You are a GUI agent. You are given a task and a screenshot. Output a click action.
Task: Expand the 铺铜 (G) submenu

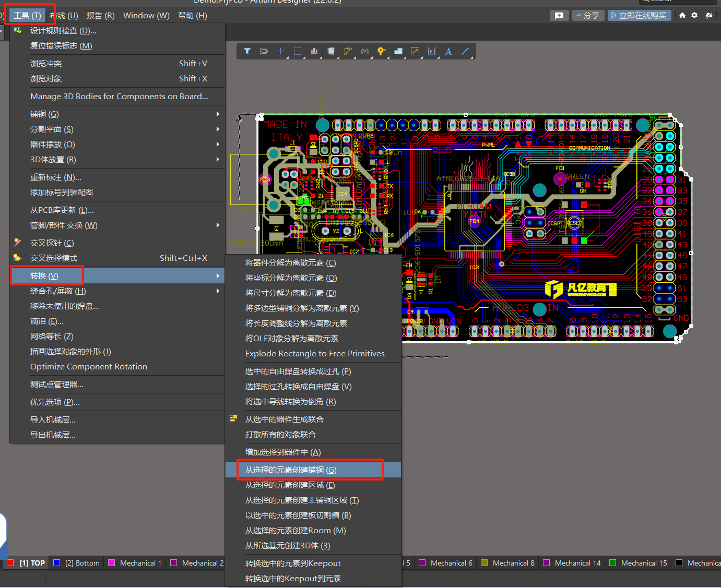[x=117, y=114]
